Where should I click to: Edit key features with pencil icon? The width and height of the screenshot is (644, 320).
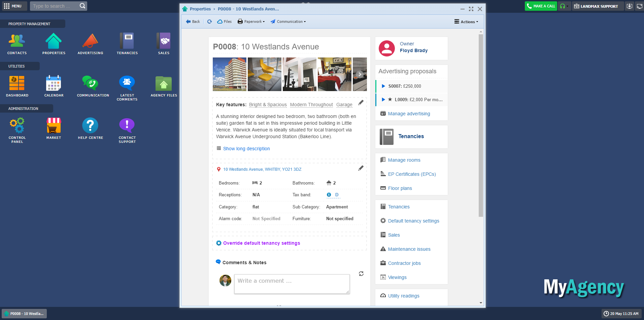361,103
